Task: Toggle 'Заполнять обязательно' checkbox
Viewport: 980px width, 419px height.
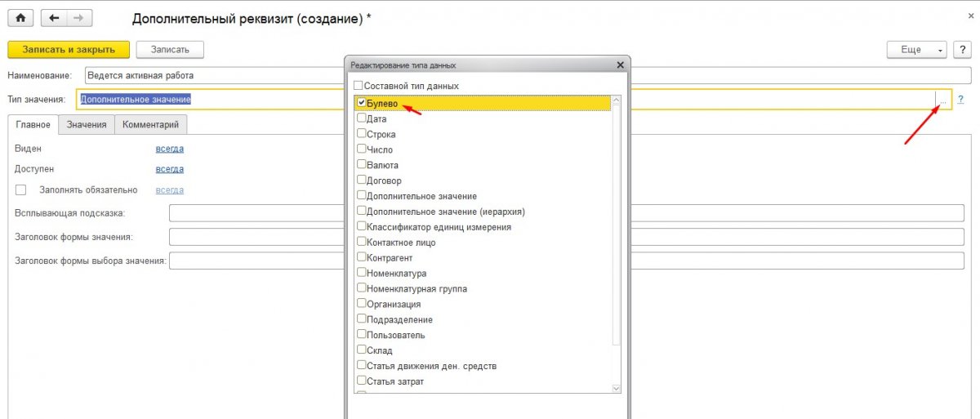Action: [x=21, y=190]
